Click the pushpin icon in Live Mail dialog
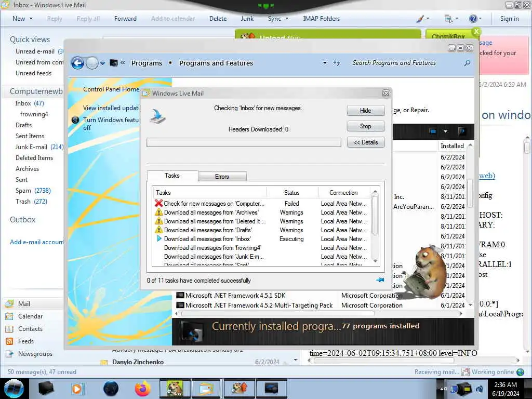 [380, 280]
